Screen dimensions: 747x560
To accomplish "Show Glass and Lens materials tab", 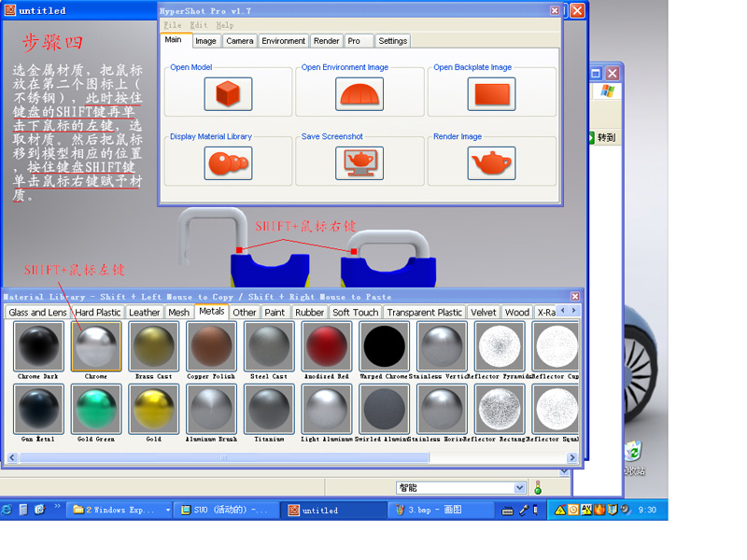I will [x=37, y=313].
